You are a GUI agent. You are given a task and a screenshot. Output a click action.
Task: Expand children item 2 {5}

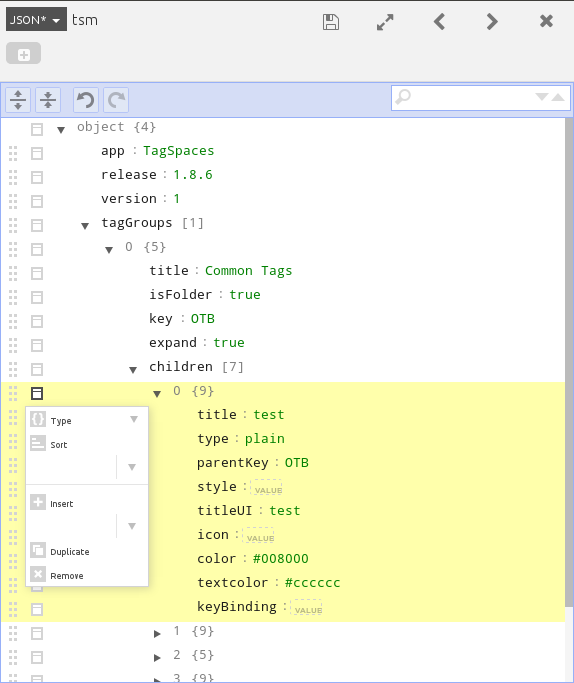tap(157, 658)
